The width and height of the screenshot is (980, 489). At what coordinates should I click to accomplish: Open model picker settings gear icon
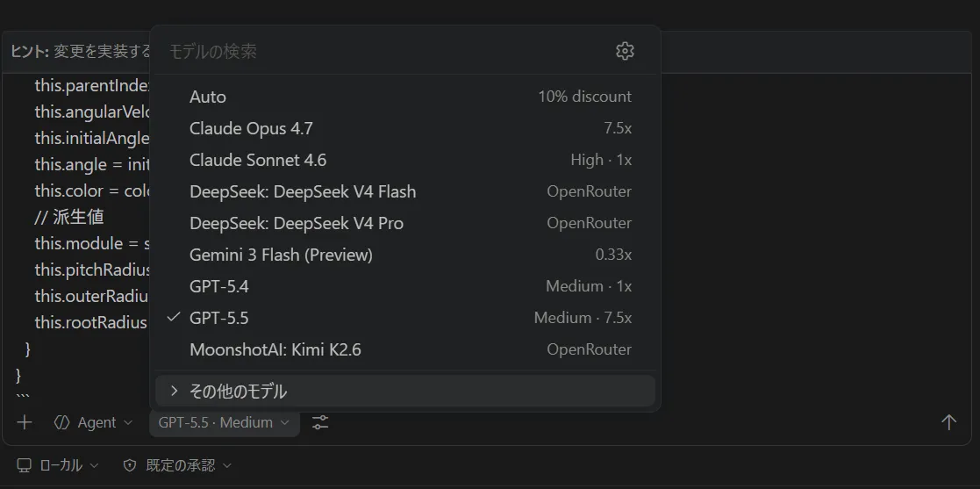click(x=625, y=51)
